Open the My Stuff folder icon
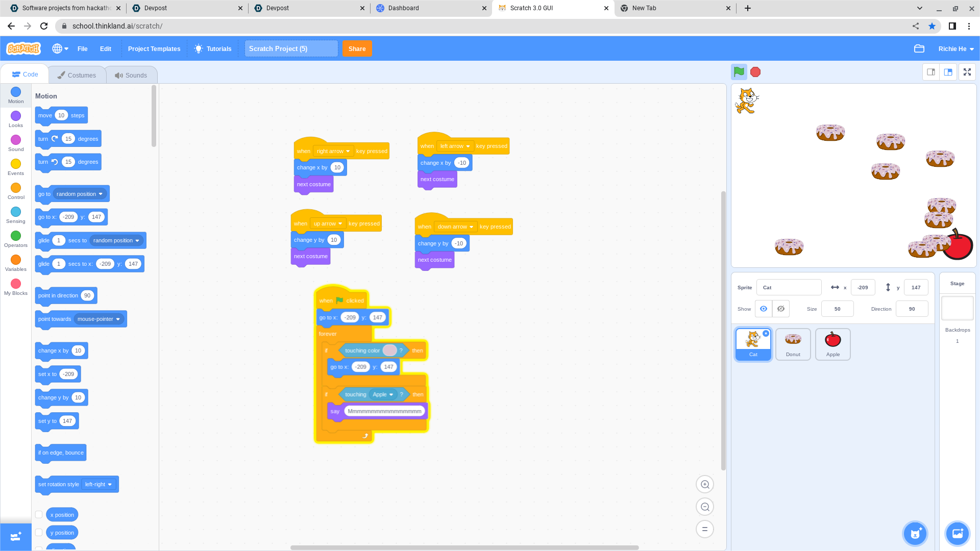The width and height of the screenshot is (980, 551). 919,48
